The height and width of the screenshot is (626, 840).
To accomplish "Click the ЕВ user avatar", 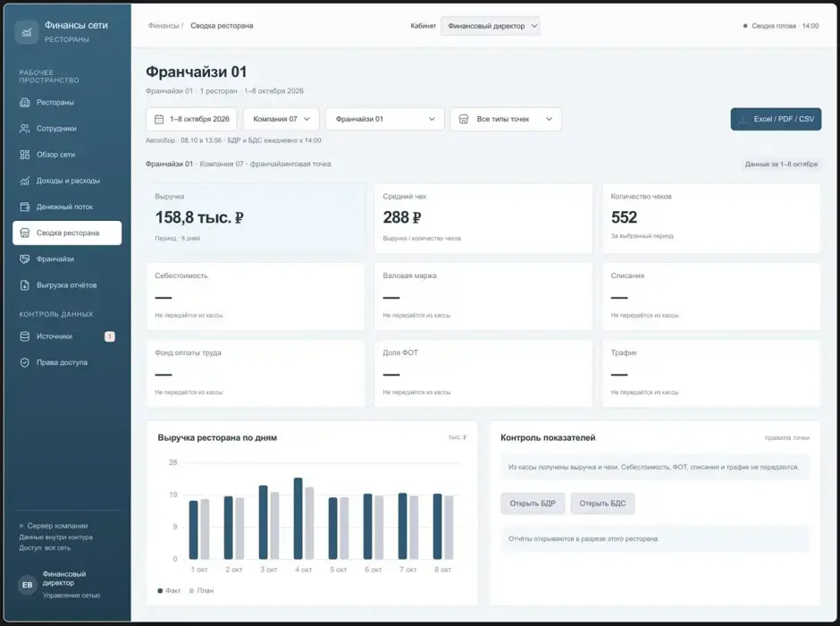I will pyautogui.click(x=28, y=585).
